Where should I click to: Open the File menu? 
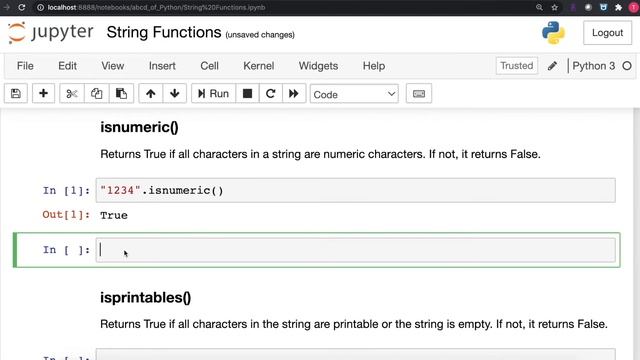pyautogui.click(x=25, y=66)
